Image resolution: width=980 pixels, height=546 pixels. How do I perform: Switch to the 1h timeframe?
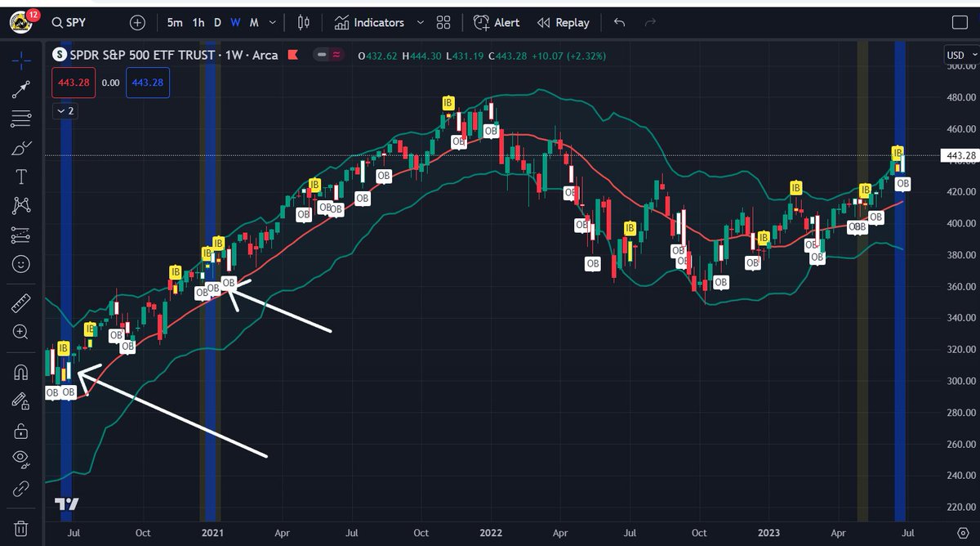tap(198, 23)
